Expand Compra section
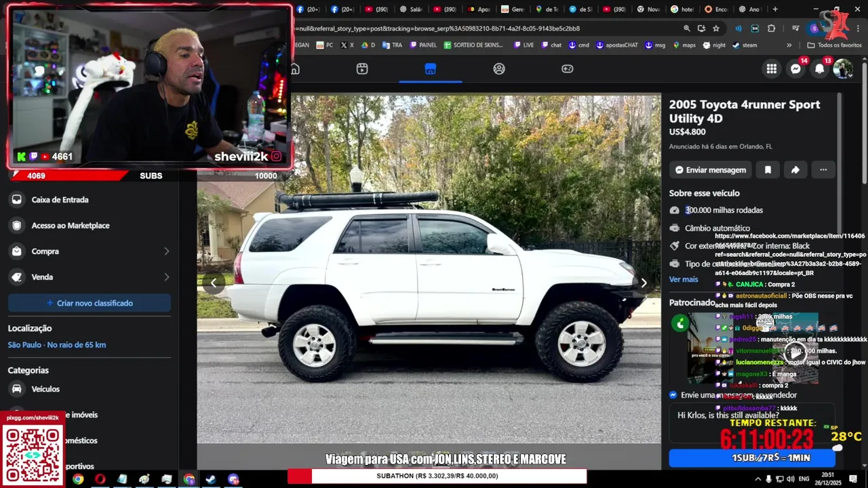 [90, 251]
